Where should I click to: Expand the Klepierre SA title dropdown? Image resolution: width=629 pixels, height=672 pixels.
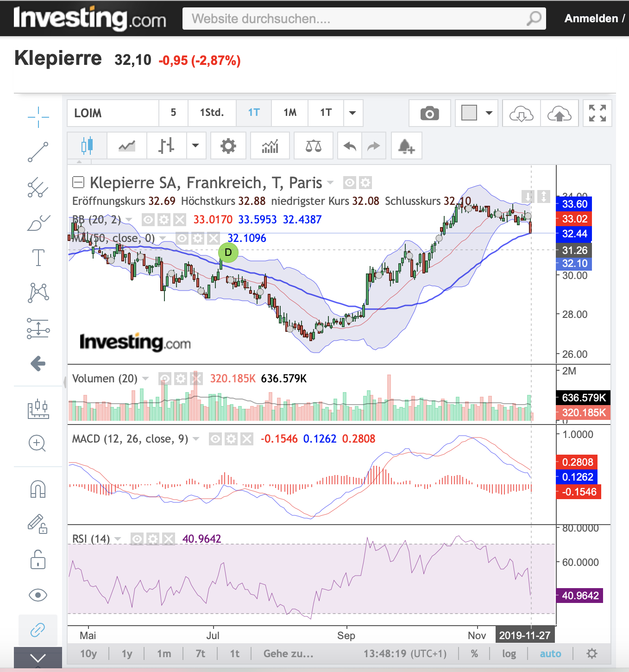coord(330,183)
